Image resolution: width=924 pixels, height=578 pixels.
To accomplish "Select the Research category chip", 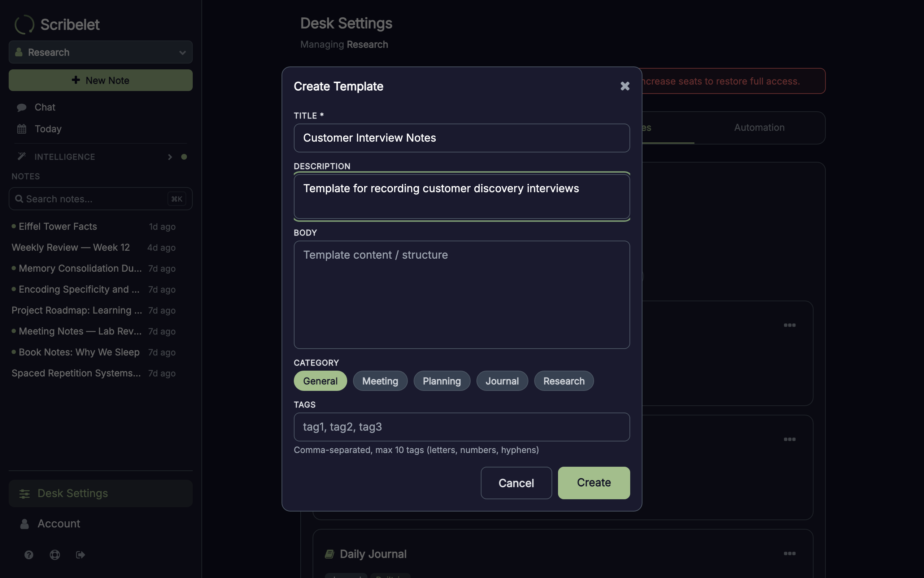I will pos(563,381).
